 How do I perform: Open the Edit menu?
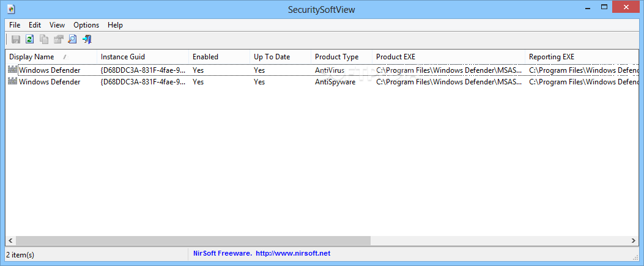click(35, 25)
